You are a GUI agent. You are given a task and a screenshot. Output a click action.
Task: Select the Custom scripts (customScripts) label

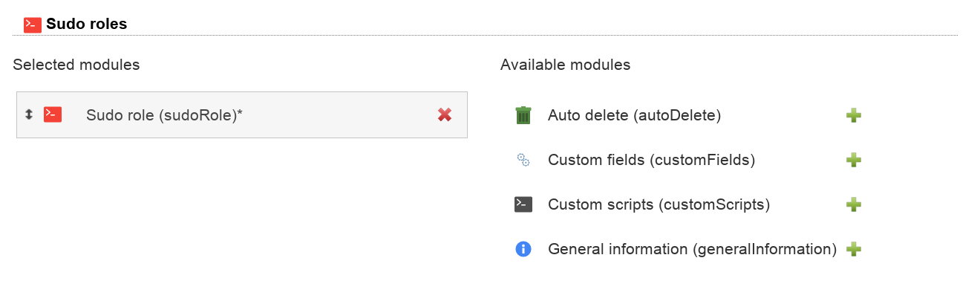pyautogui.click(x=659, y=204)
